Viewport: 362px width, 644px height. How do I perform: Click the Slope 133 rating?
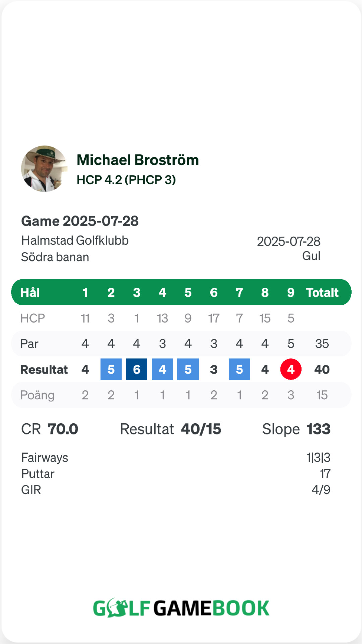coord(296,429)
